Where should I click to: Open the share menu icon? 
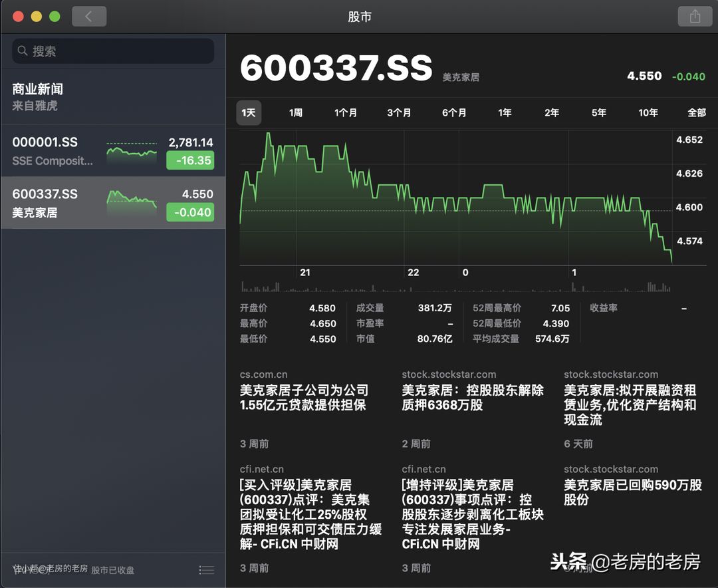pos(695,17)
